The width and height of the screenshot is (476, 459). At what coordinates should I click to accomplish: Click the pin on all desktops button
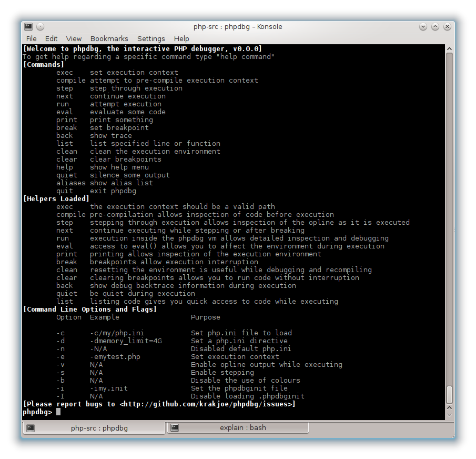coord(40,27)
